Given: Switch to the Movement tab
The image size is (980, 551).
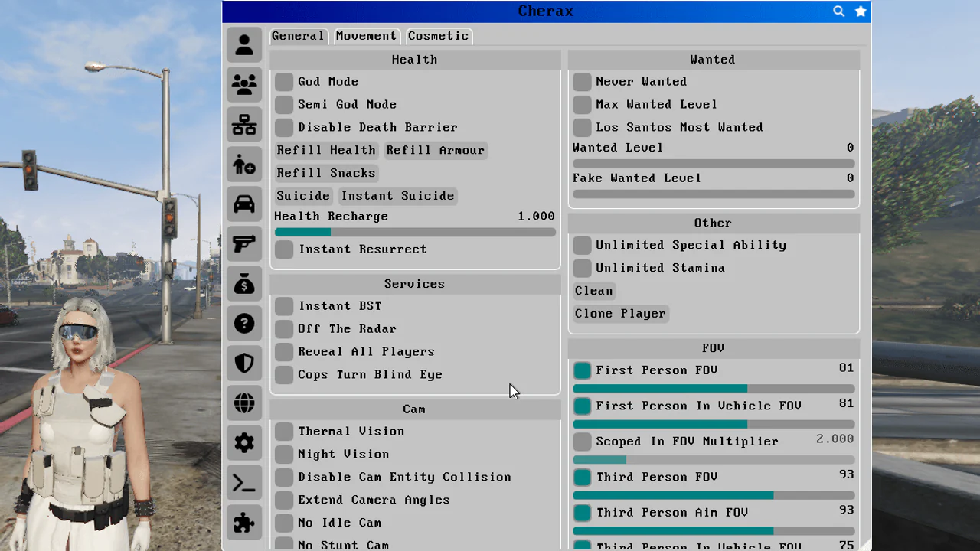Looking at the screenshot, I should point(366,36).
